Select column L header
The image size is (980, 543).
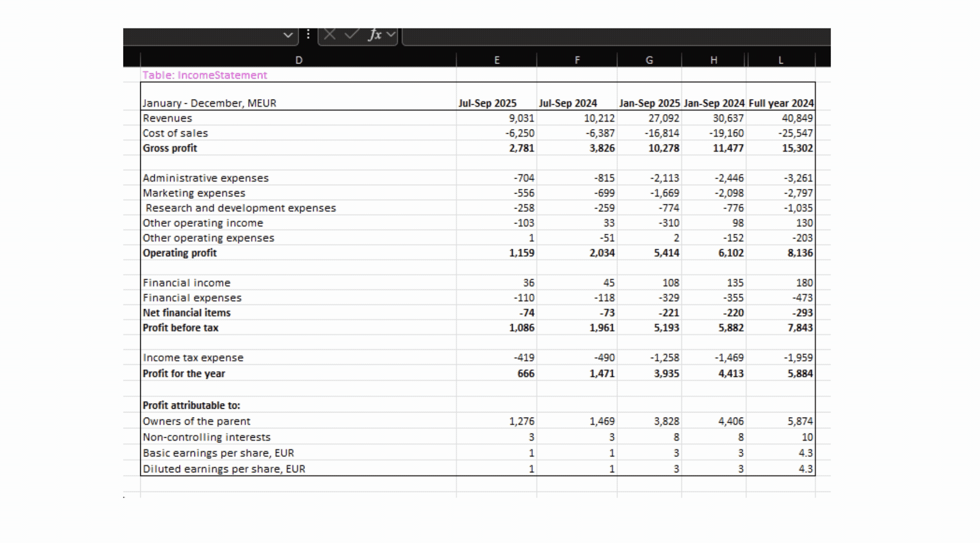[780, 60]
